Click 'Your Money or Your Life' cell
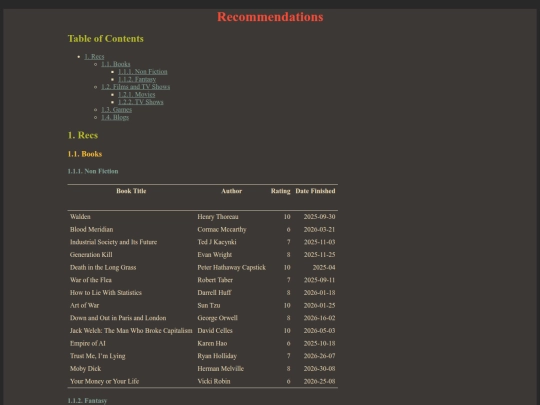Viewport: 540px width, 405px height. pos(104,381)
